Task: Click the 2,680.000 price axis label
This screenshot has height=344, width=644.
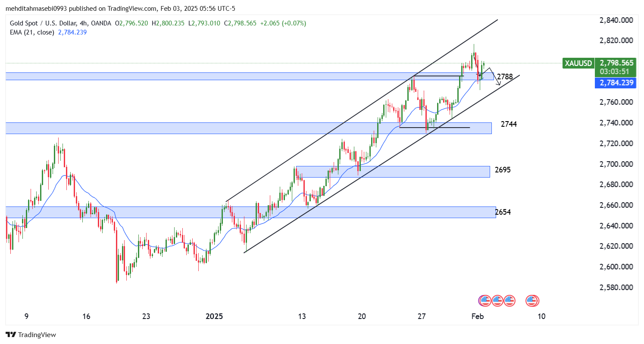Action: [616, 185]
